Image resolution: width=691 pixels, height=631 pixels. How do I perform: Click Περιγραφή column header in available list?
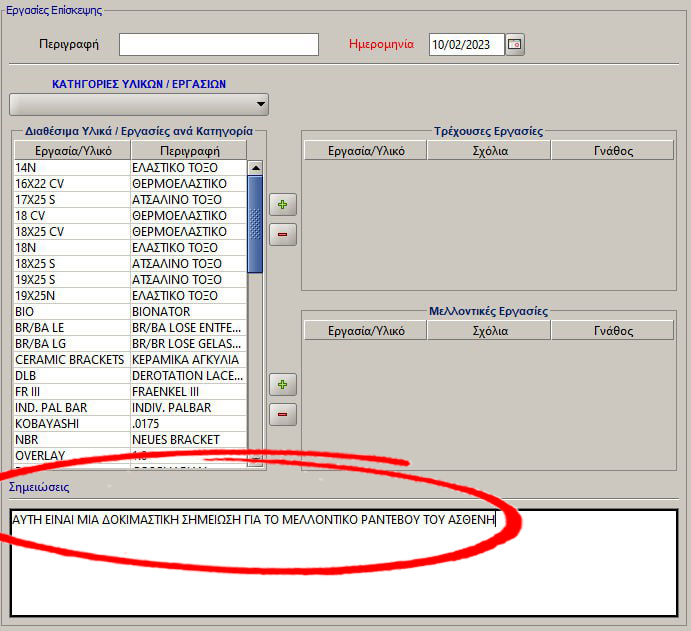click(188, 151)
